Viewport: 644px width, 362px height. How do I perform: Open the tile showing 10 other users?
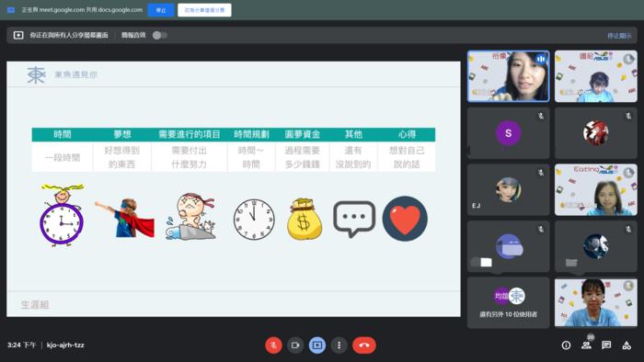(x=509, y=302)
